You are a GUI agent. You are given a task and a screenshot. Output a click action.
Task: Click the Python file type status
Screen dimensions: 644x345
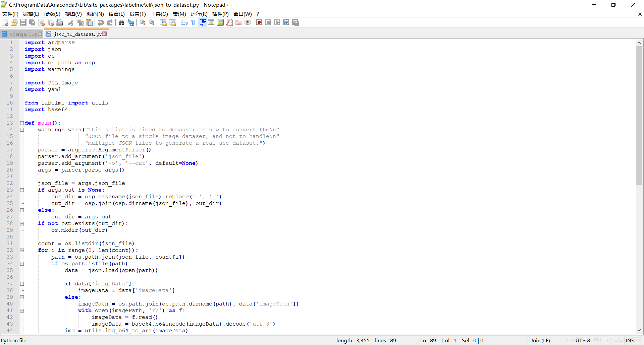click(x=13, y=340)
